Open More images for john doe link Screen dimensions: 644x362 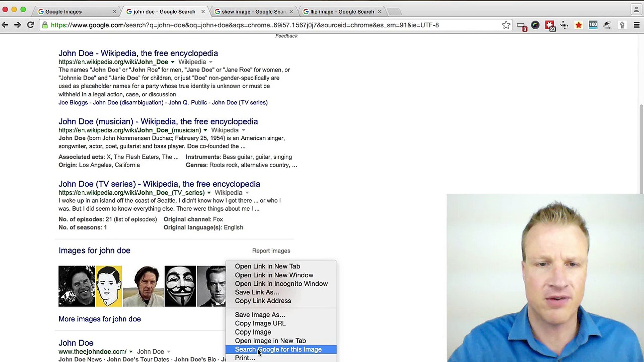pyautogui.click(x=100, y=319)
